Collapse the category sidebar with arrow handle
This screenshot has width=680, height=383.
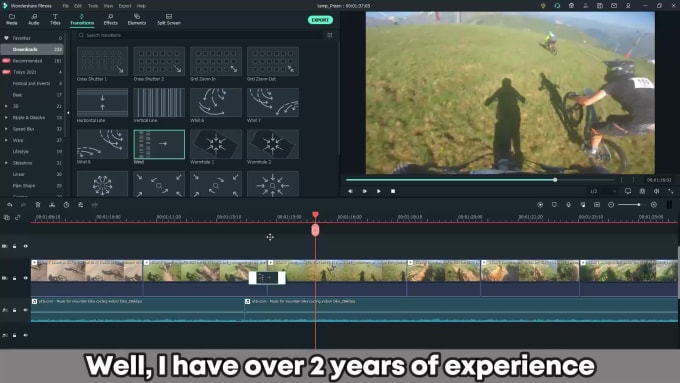click(68, 113)
